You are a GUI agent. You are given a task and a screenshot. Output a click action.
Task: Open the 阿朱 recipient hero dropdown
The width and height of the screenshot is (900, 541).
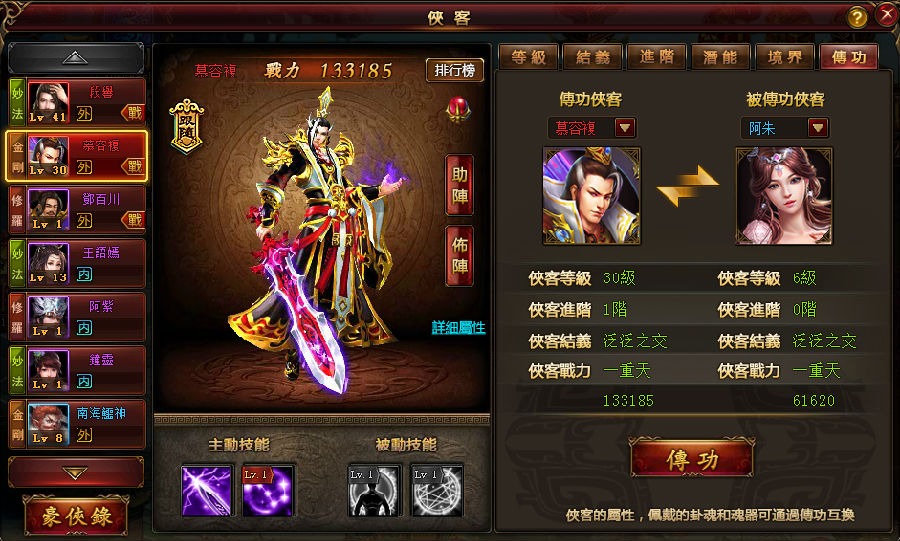pyautogui.click(x=817, y=127)
